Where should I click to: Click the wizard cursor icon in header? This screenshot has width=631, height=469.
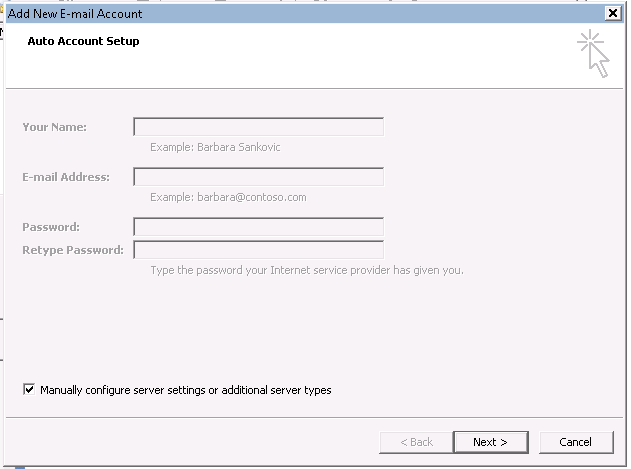click(x=593, y=54)
